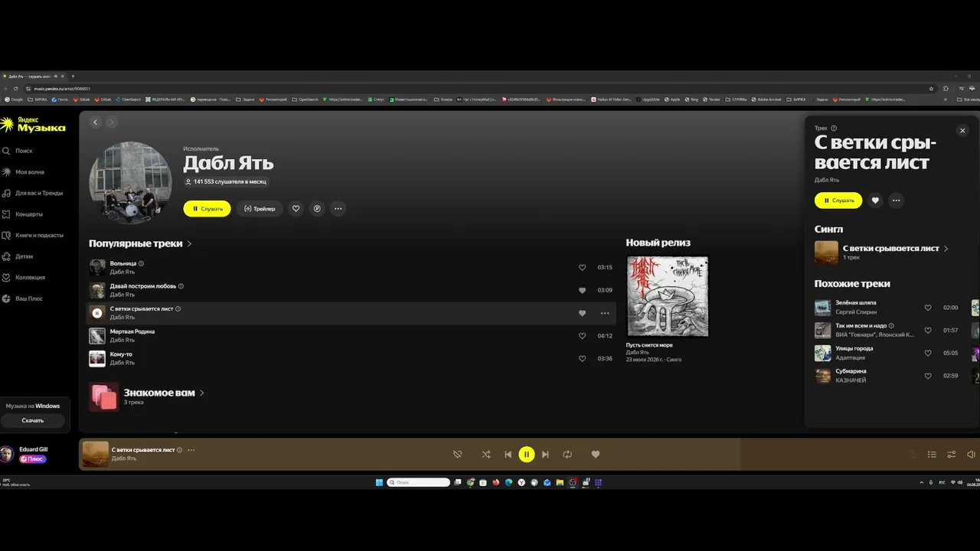980x551 pixels.
Task: Open playback settings sliders icon
Action: click(952, 455)
